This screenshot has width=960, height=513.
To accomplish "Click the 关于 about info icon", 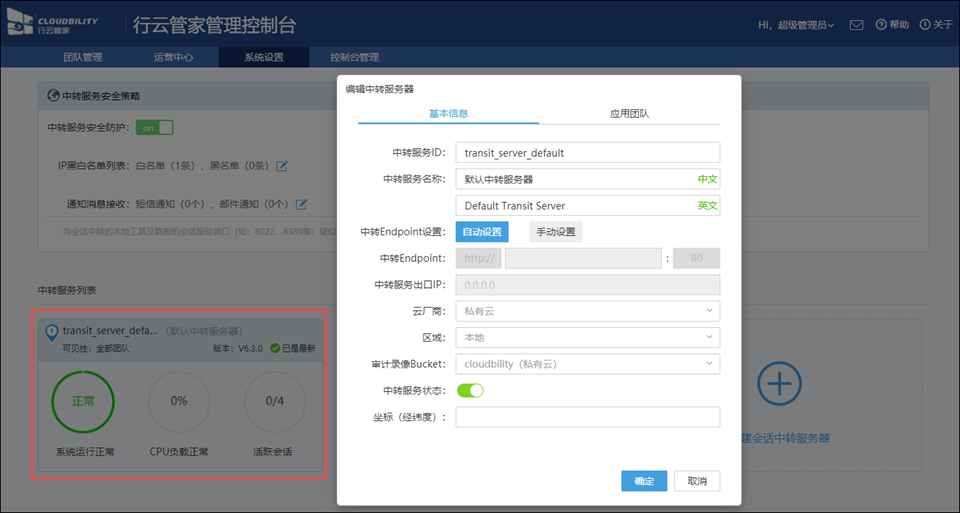I will 925,25.
